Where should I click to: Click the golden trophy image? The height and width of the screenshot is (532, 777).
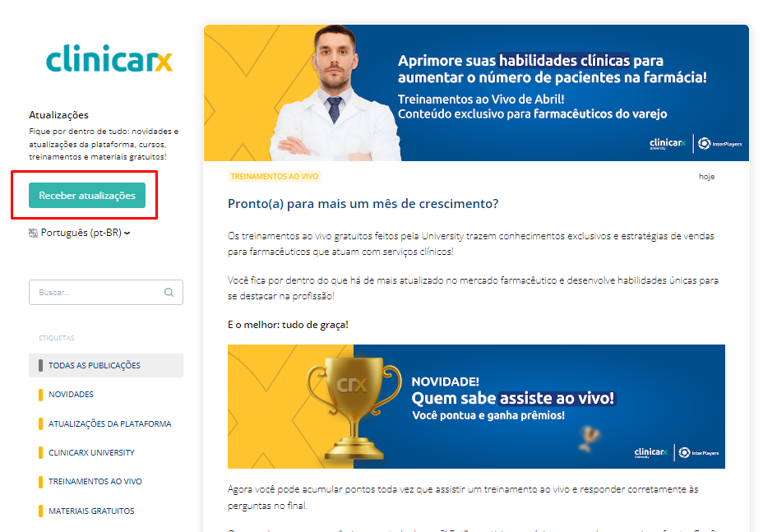(354, 408)
